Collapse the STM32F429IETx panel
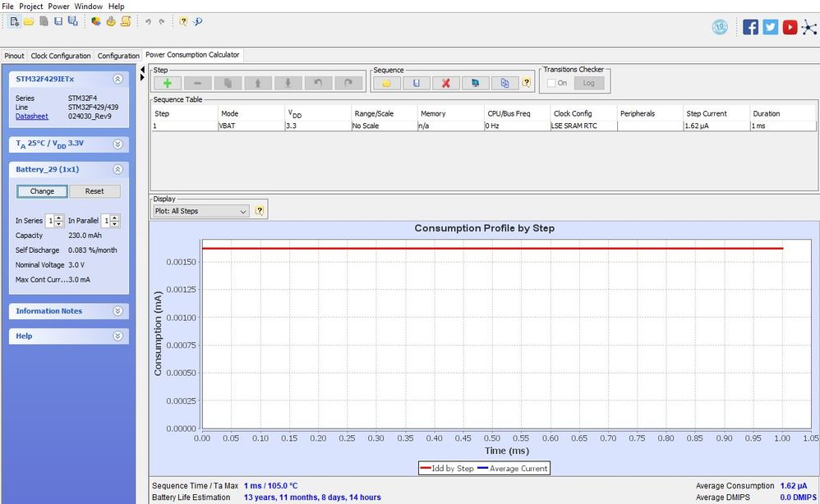Image resolution: width=820 pixels, height=504 pixels. 118,79
